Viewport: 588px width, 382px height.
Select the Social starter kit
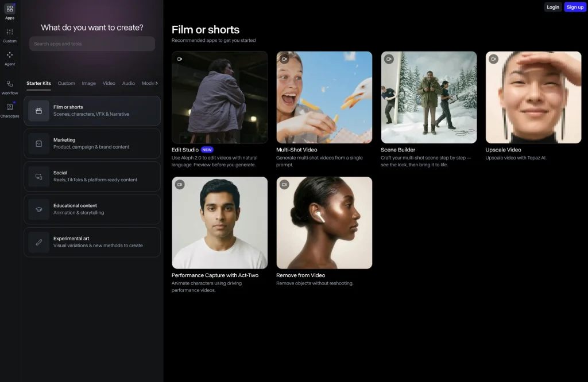coord(92,177)
